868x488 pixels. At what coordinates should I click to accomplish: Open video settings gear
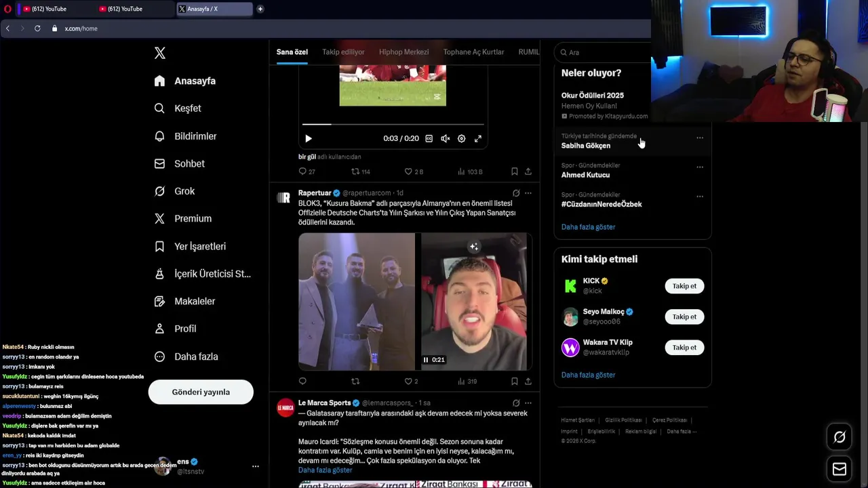point(461,138)
